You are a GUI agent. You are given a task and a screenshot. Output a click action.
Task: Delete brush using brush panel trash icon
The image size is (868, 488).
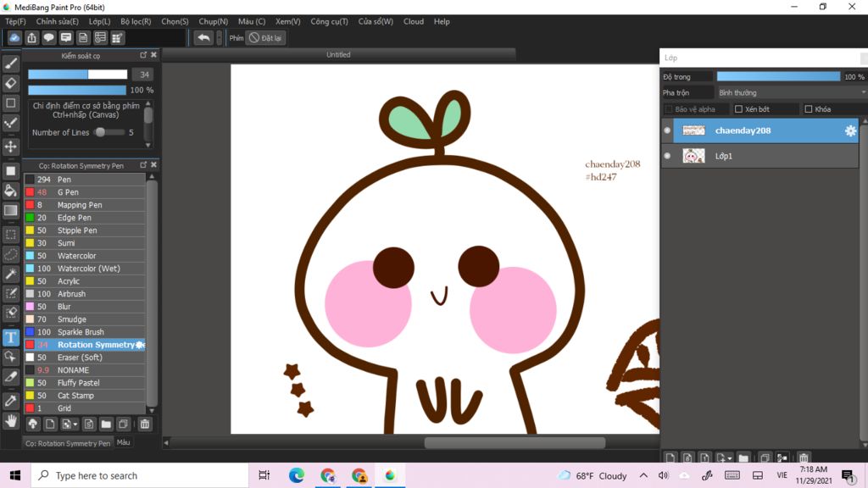[145, 424]
